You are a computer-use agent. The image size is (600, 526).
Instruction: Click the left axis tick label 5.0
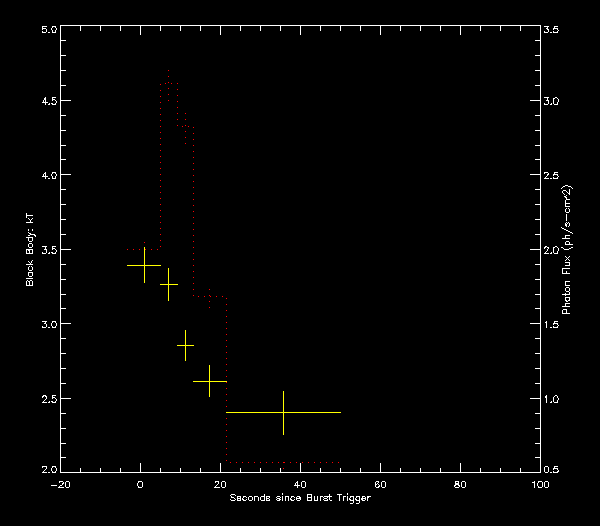click(x=46, y=30)
